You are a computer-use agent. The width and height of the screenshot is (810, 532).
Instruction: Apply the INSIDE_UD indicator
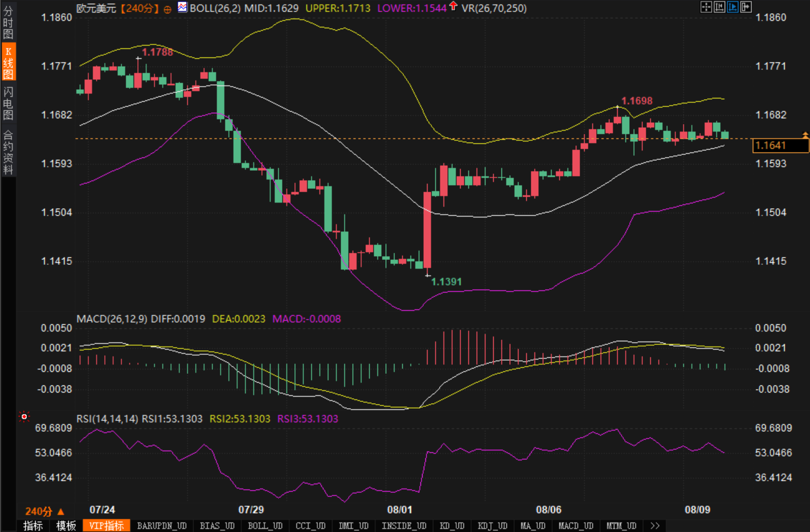[404, 525]
